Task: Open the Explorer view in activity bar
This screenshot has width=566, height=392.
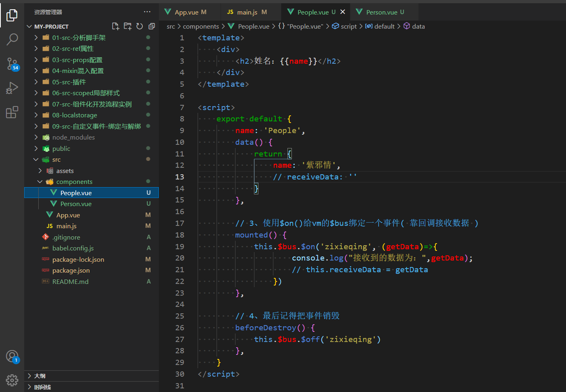Action: (x=12, y=15)
